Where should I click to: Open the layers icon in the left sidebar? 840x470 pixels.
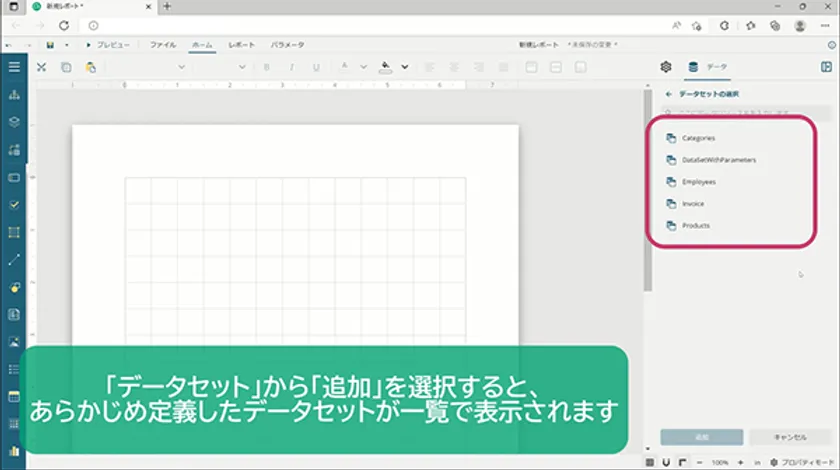pos(14,122)
